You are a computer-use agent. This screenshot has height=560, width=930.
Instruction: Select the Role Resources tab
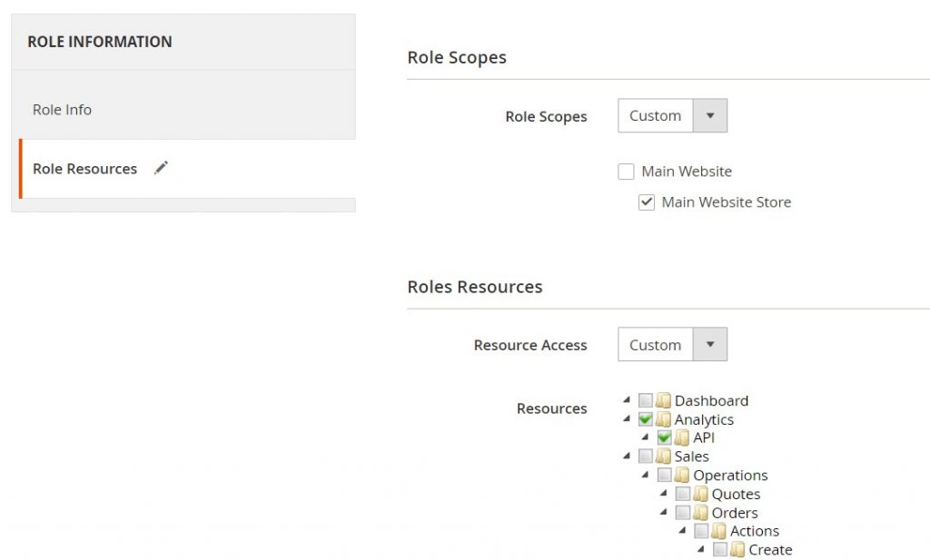pyautogui.click(x=84, y=168)
